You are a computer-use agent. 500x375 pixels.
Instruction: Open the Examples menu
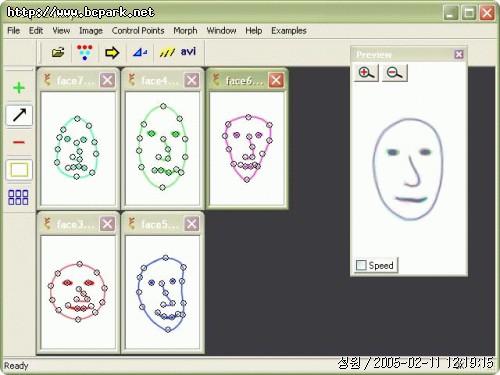click(x=289, y=31)
